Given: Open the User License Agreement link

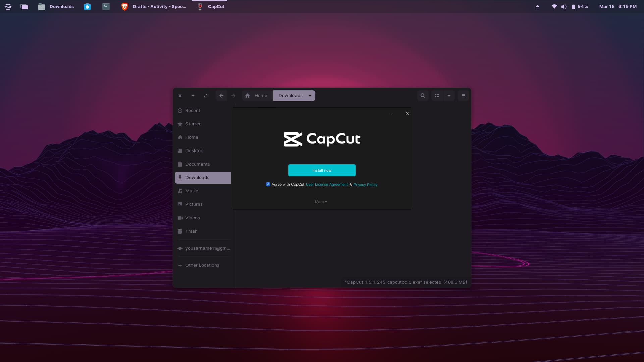Looking at the screenshot, I should tap(327, 184).
